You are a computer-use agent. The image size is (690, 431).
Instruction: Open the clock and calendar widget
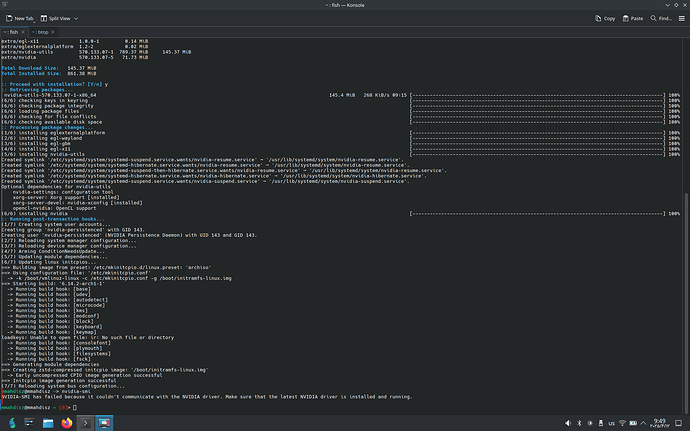click(x=660, y=423)
